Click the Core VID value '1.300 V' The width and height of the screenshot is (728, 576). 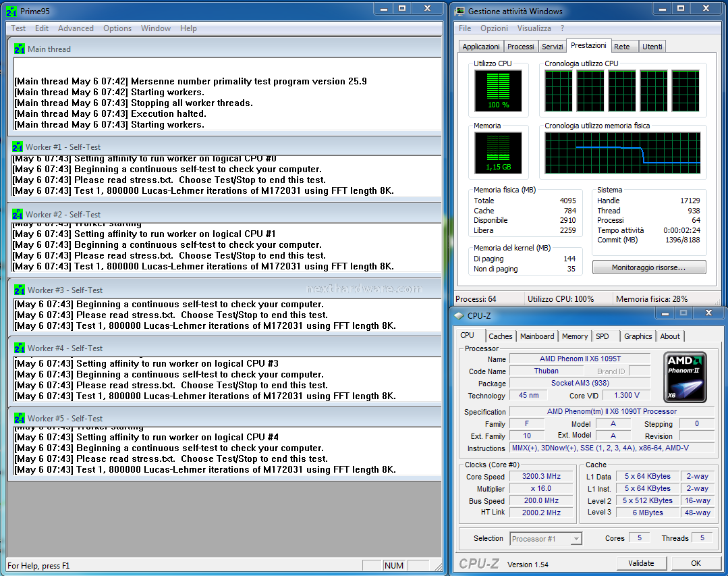627,395
